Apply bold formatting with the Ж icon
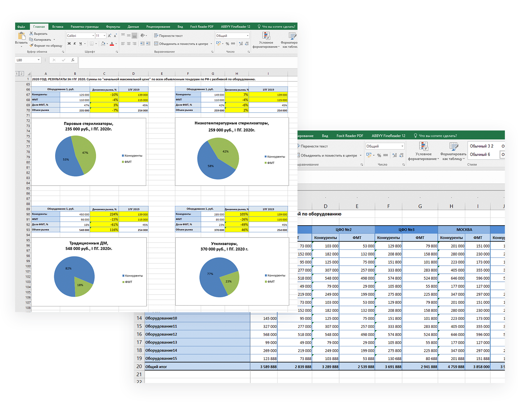 click(69, 43)
